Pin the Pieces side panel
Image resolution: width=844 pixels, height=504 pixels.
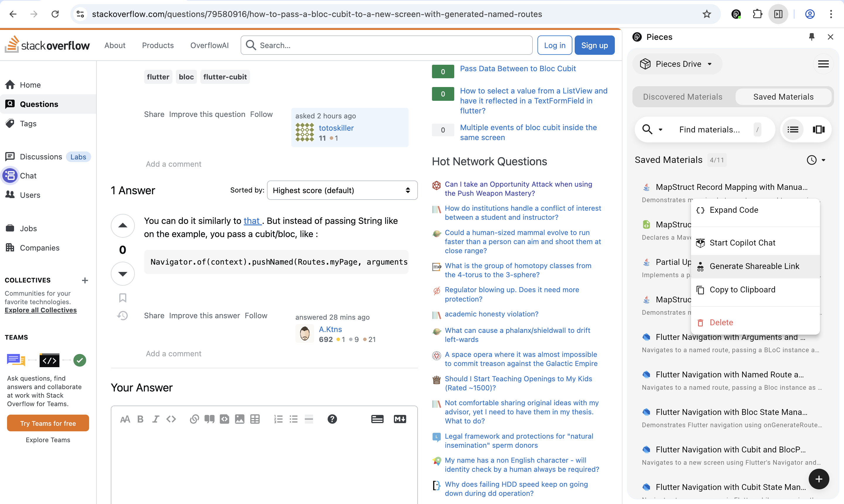pyautogui.click(x=811, y=37)
